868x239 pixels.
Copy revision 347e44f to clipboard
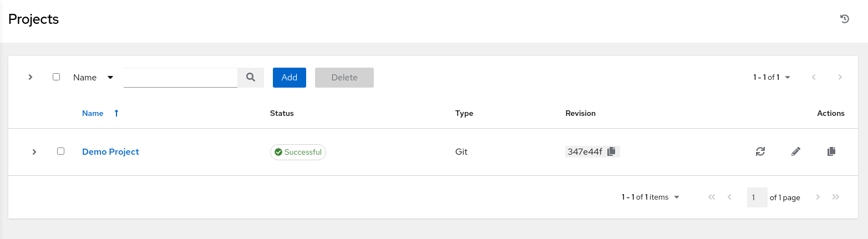(x=611, y=151)
